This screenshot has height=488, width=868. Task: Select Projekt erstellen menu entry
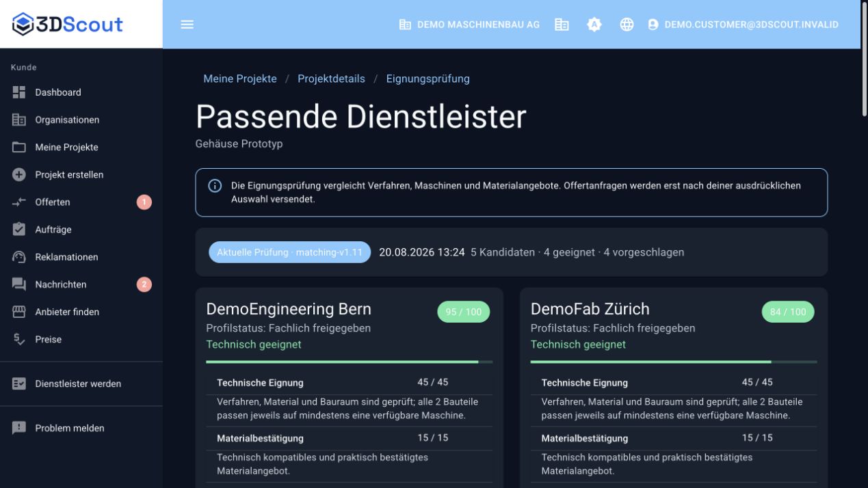pos(81,174)
